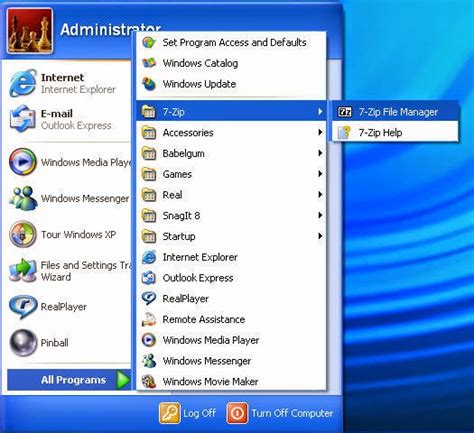Click the Log Off key icon
Image resolution: width=474 pixels, height=433 pixels.
(170, 413)
